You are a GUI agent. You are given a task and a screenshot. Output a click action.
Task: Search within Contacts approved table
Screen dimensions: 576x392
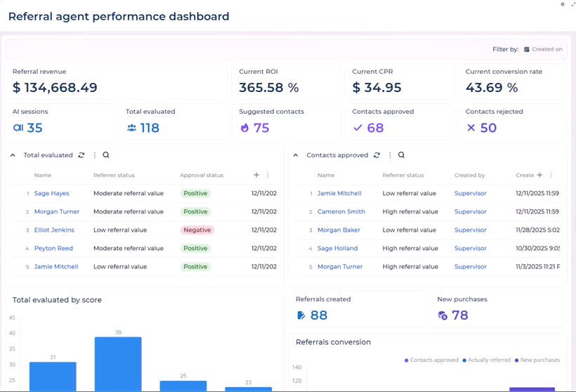(x=402, y=155)
